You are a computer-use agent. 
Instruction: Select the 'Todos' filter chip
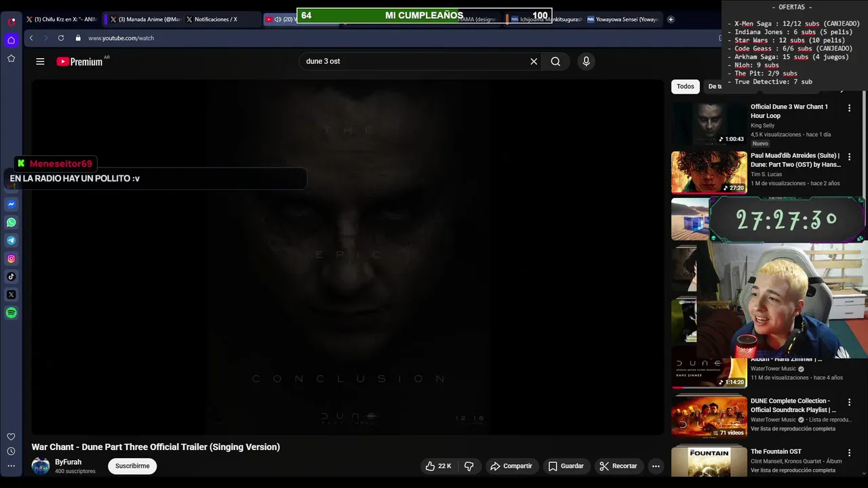686,87
